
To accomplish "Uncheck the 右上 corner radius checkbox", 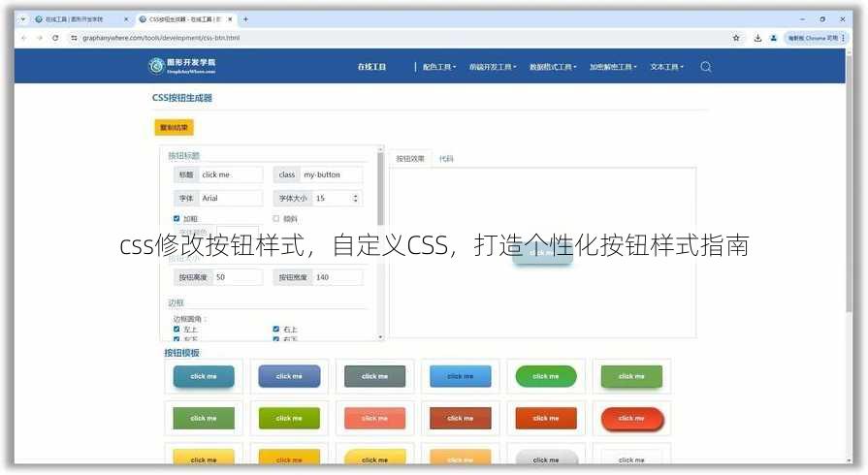I will (x=275, y=329).
